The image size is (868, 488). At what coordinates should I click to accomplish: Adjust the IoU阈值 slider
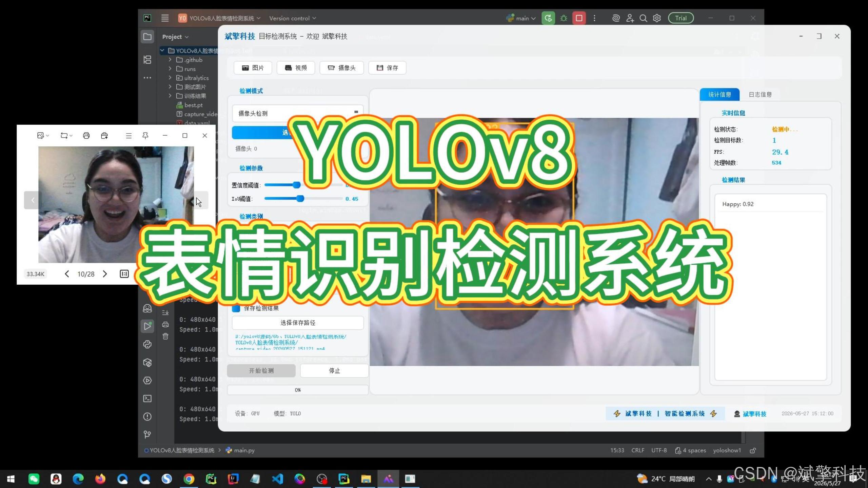pos(300,199)
